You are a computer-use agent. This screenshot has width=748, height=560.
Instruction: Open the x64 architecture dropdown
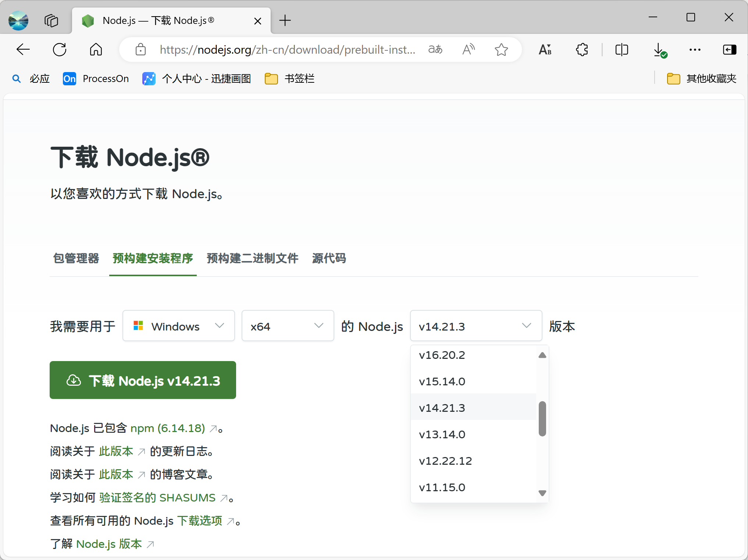(288, 326)
